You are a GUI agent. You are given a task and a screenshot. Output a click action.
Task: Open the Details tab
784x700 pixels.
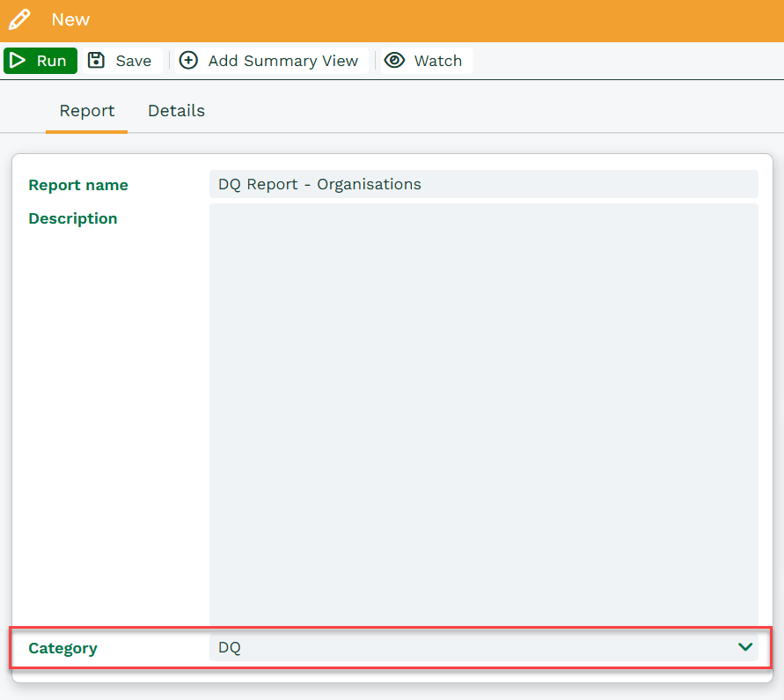coord(176,111)
